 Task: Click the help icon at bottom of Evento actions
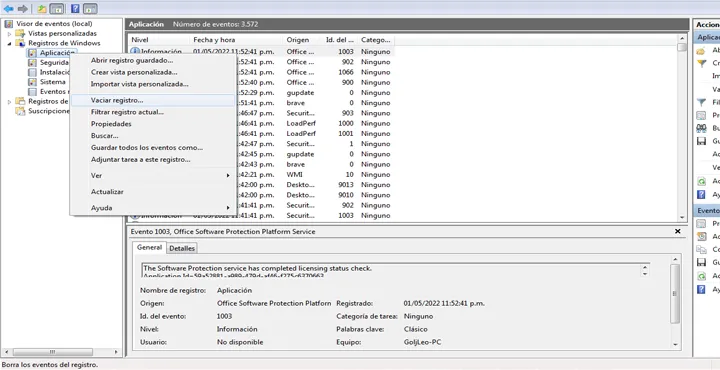[701, 289]
